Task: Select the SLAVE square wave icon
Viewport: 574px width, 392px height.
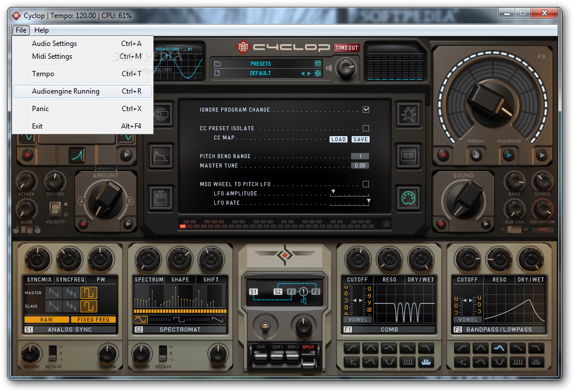Action: (88, 306)
